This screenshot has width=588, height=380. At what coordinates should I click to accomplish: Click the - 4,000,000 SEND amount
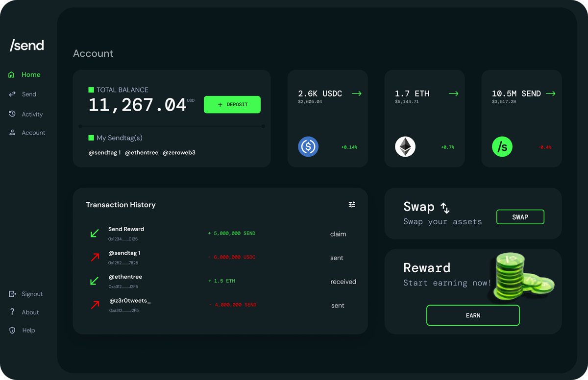(233, 305)
